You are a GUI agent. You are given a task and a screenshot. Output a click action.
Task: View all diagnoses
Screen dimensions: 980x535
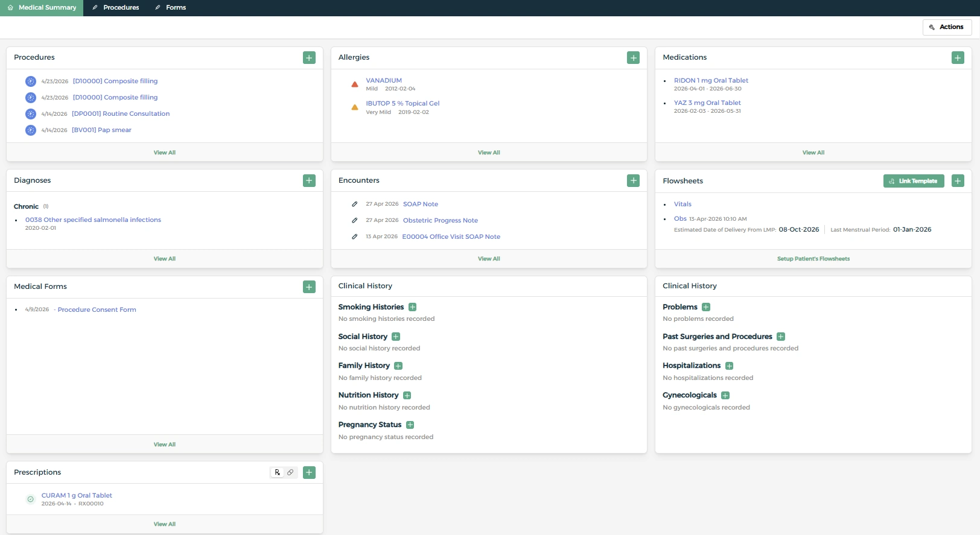point(164,259)
